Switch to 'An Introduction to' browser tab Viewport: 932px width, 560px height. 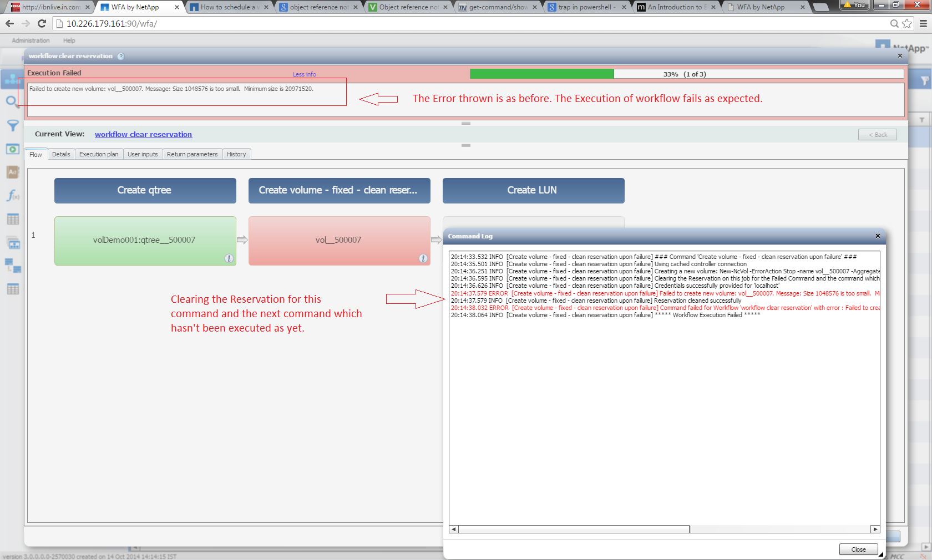tap(677, 7)
